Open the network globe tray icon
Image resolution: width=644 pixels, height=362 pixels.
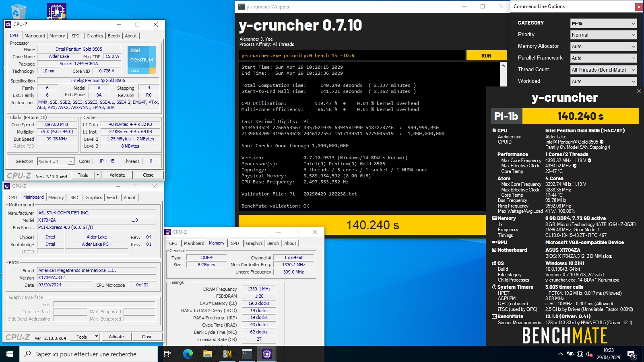(x=580, y=354)
